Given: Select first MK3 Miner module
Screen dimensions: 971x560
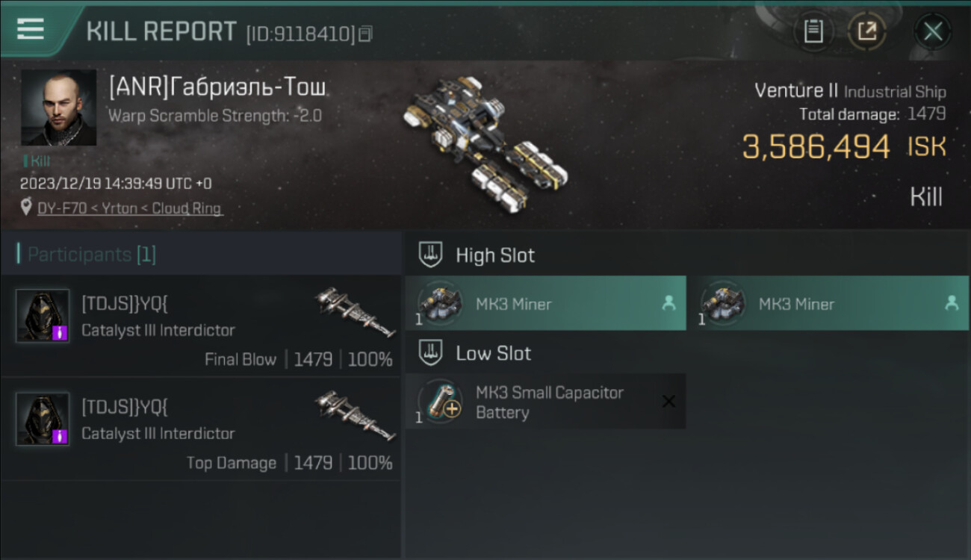Looking at the screenshot, I should 545,303.
